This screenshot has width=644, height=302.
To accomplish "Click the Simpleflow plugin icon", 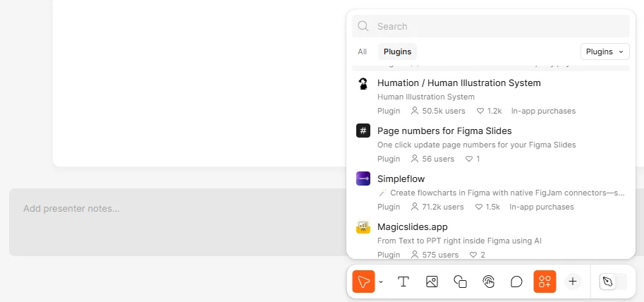I will [x=363, y=179].
